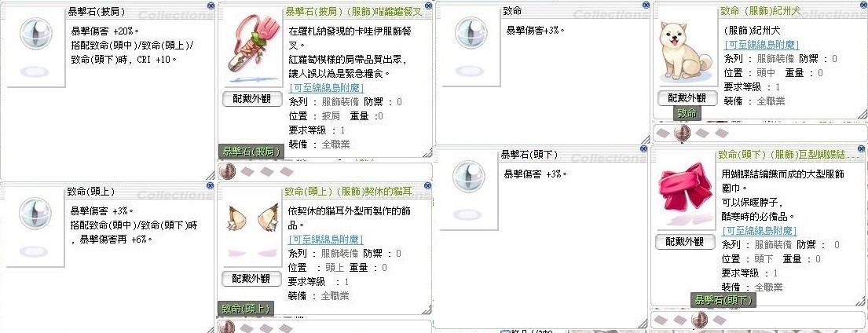Select the orb icon in 暴擊石(披肩) window

pyautogui.click(x=35, y=34)
